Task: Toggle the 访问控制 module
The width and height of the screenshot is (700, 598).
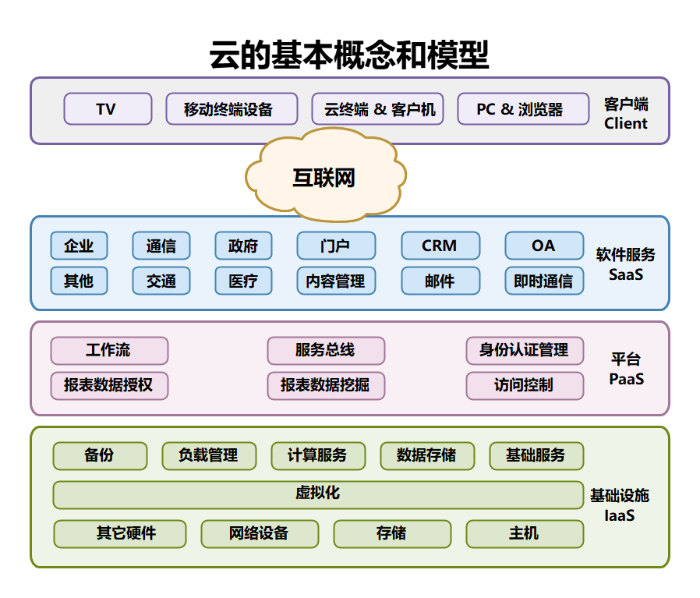Action: pos(525,386)
